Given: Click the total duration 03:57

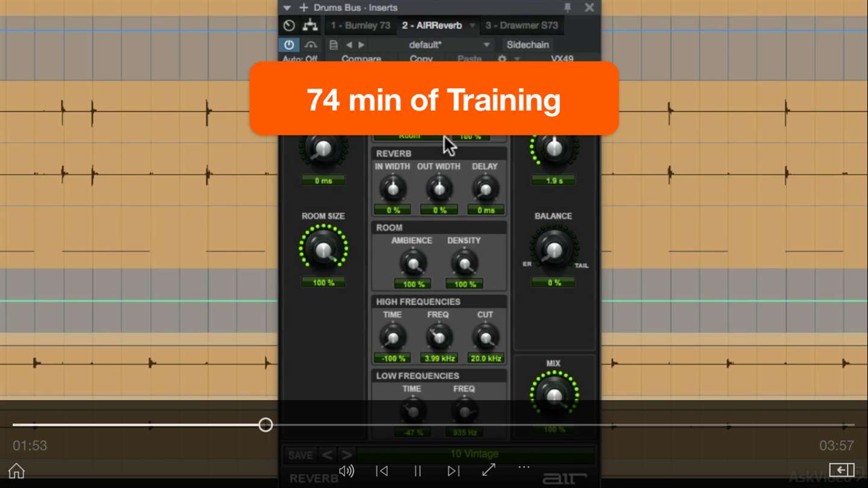Looking at the screenshot, I should pos(836,446).
